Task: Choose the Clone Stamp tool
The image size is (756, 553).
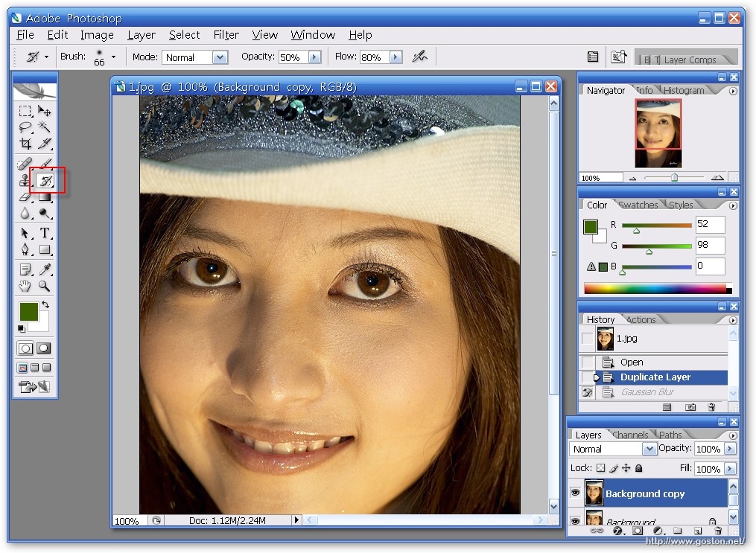Action: [25, 180]
